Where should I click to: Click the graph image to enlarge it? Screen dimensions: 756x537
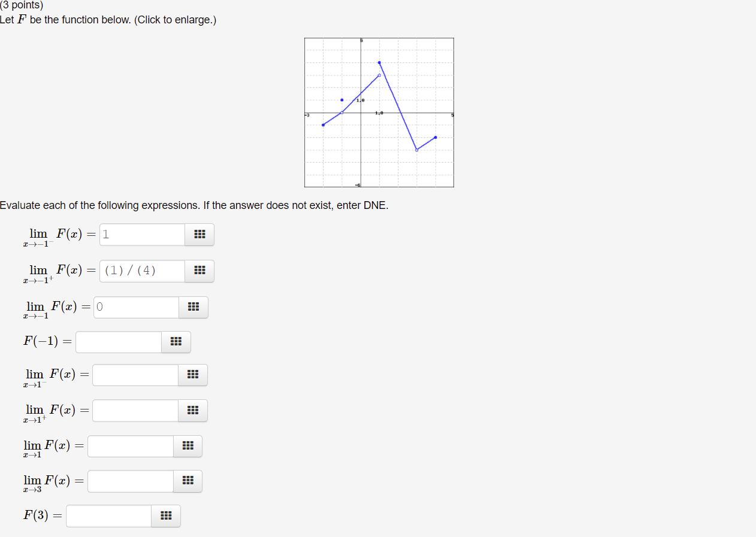coord(379,112)
